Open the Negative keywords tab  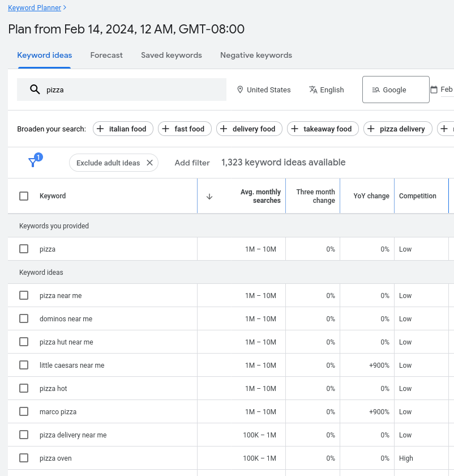click(x=256, y=55)
